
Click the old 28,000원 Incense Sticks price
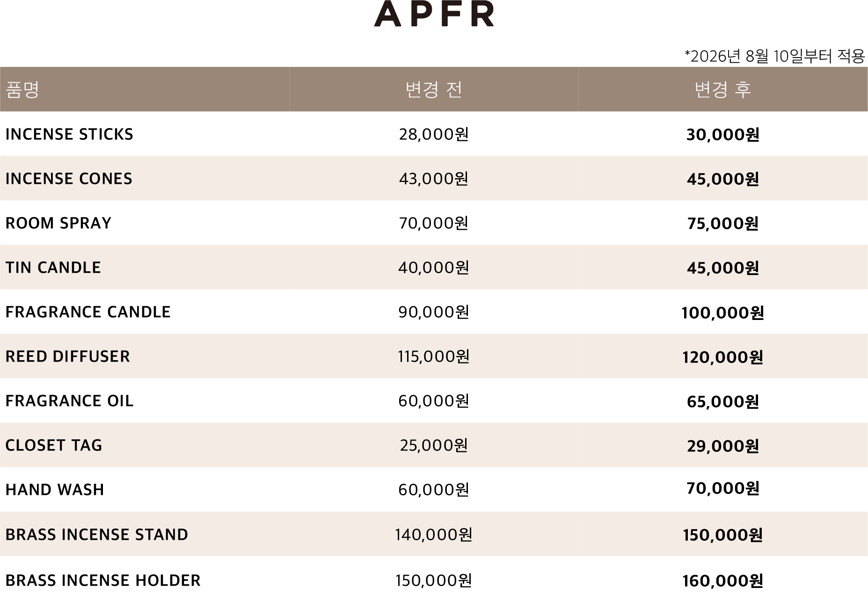tap(434, 135)
